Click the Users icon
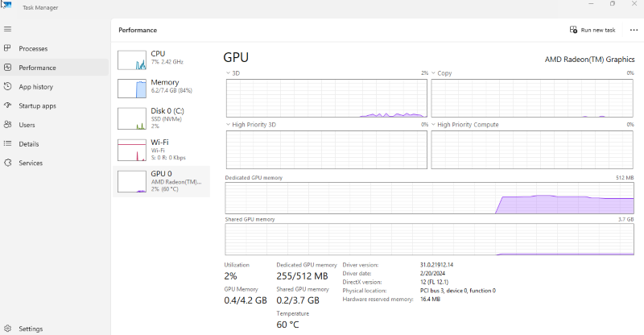The width and height of the screenshot is (644, 335). point(8,125)
